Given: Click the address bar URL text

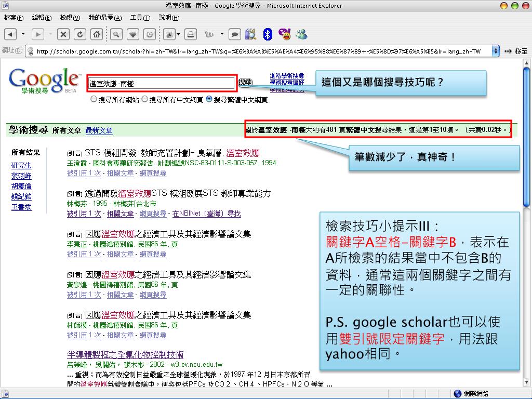Looking at the screenshot, I should (259, 51).
